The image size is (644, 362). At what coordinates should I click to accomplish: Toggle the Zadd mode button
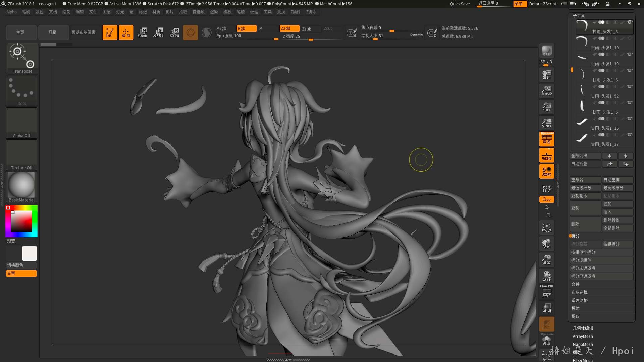pyautogui.click(x=289, y=28)
